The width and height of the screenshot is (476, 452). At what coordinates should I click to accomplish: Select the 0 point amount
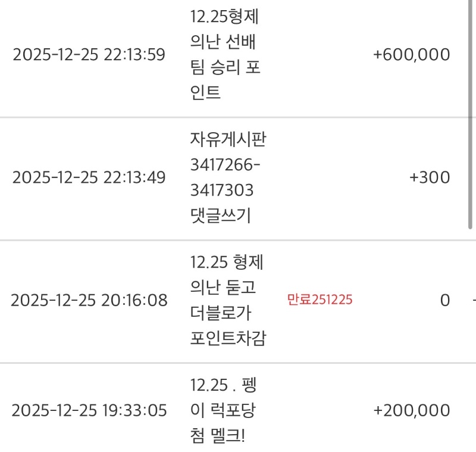tap(444, 300)
